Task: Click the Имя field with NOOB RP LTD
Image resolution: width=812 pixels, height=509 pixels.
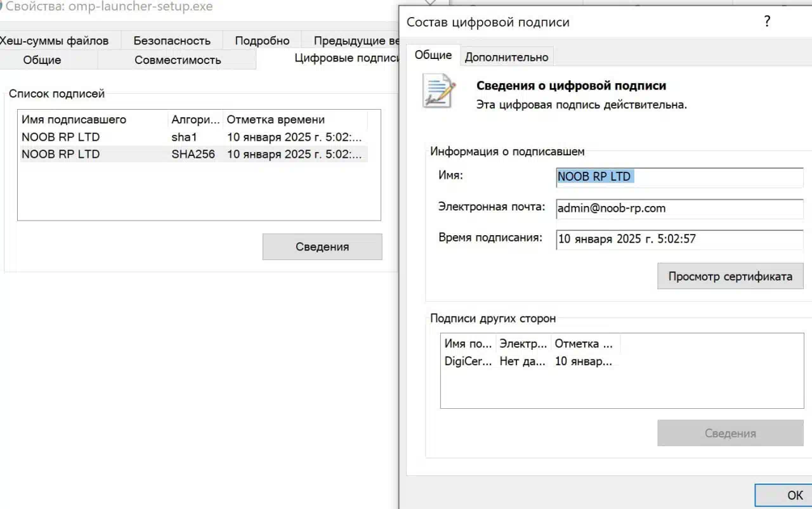Action: tap(679, 177)
